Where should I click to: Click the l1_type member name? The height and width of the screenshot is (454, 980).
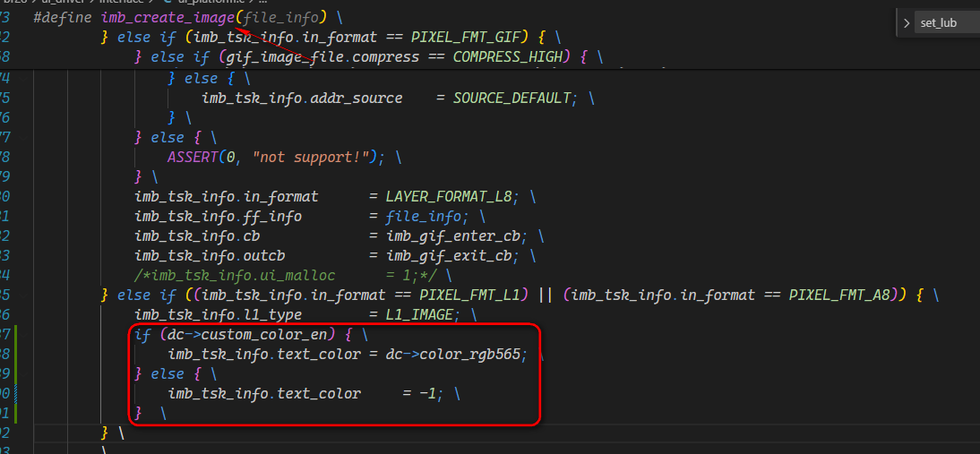click(x=272, y=314)
